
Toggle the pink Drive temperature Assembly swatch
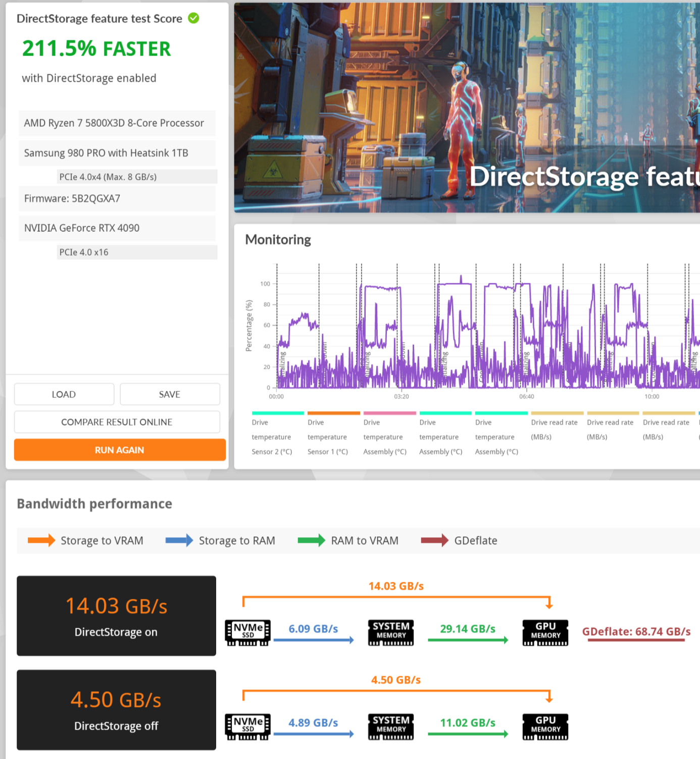389,413
